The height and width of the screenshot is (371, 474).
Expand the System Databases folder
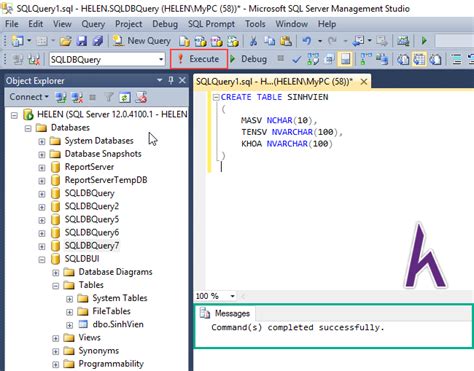pyautogui.click(x=42, y=141)
